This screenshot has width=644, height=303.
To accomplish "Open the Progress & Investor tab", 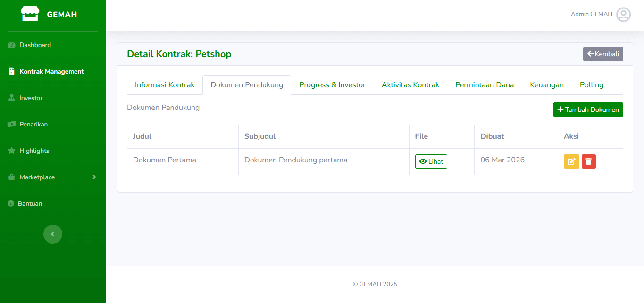I will point(332,85).
